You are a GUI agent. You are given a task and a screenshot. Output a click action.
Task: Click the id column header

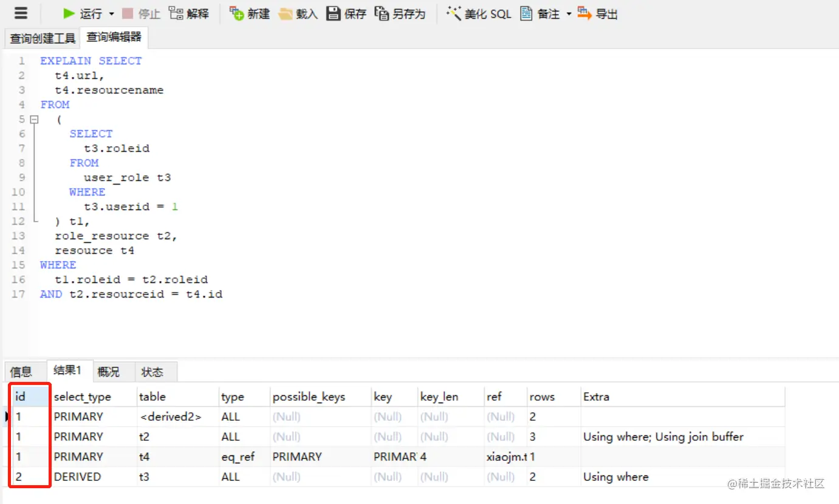pos(30,397)
